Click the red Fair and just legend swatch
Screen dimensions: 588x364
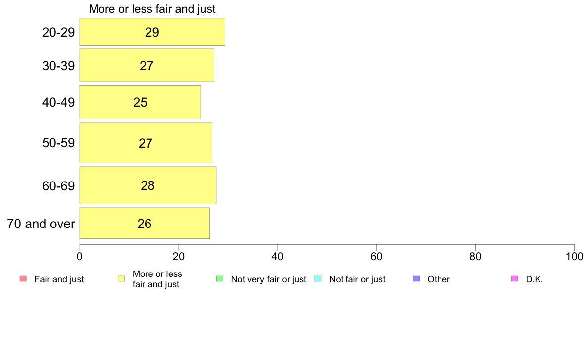23,279
